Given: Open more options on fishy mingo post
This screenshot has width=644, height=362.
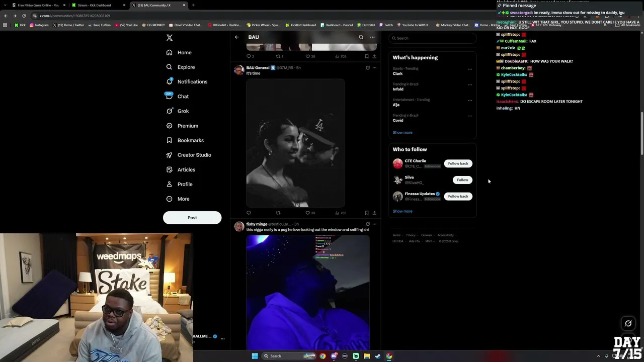Looking at the screenshot, I should click(374, 224).
